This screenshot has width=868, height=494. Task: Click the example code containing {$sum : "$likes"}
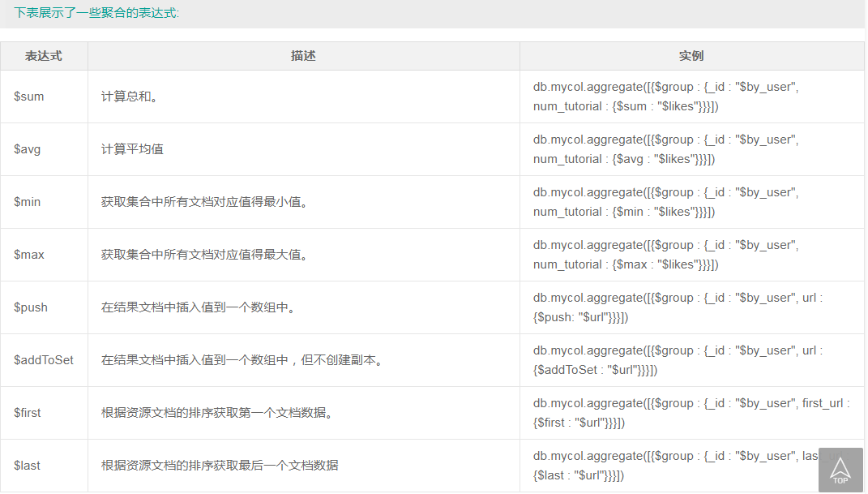(666, 97)
